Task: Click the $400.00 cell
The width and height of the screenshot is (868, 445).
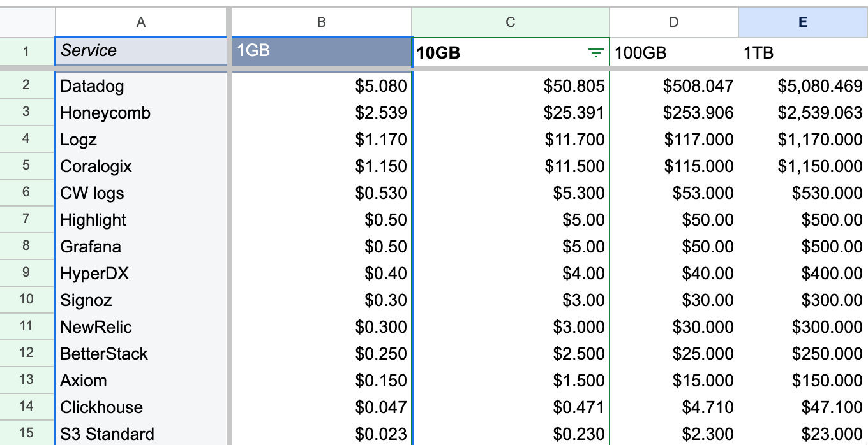Action: click(x=803, y=273)
